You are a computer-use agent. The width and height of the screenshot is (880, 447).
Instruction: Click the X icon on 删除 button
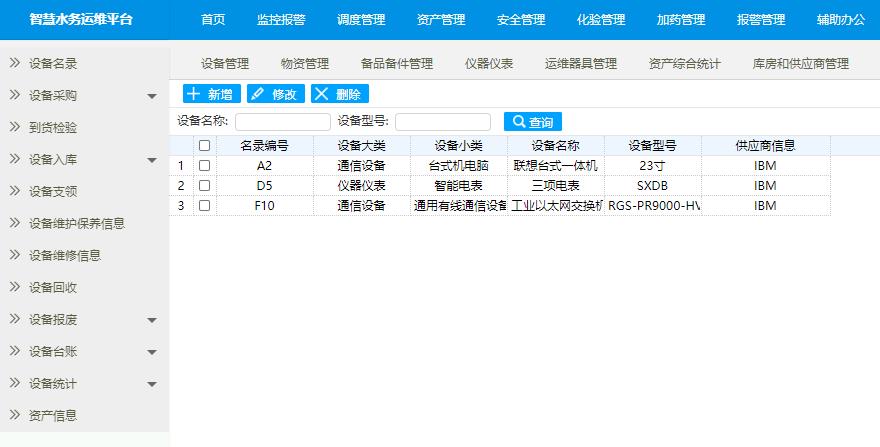coord(322,94)
